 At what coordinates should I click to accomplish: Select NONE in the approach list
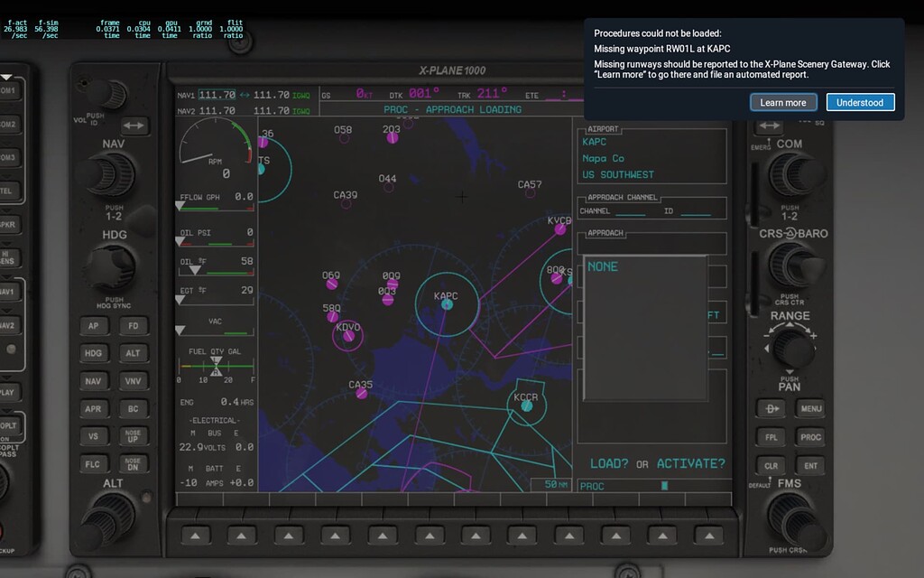(603, 266)
